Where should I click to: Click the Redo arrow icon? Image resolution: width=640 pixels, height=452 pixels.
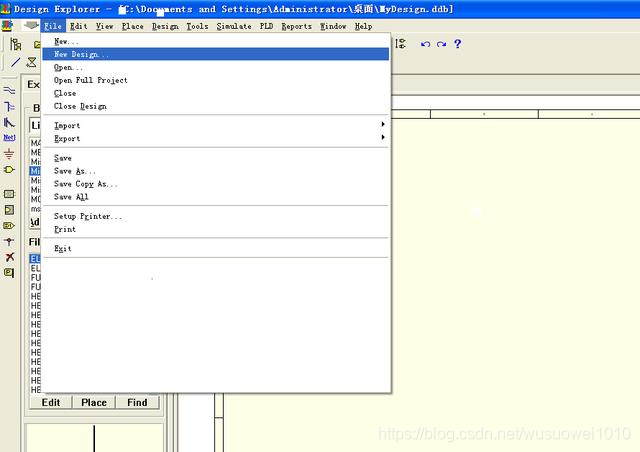click(x=441, y=44)
